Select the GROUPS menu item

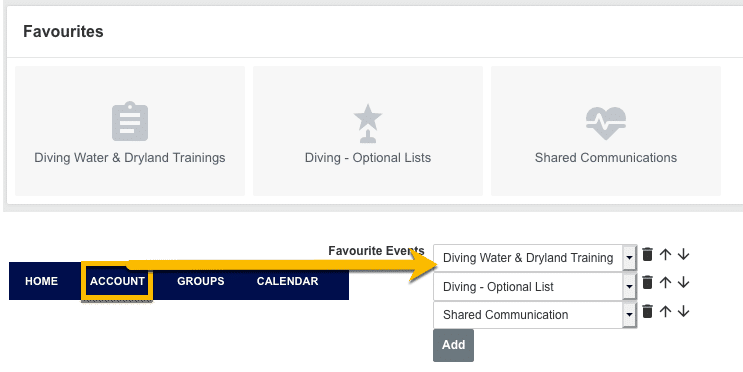point(200,281)
